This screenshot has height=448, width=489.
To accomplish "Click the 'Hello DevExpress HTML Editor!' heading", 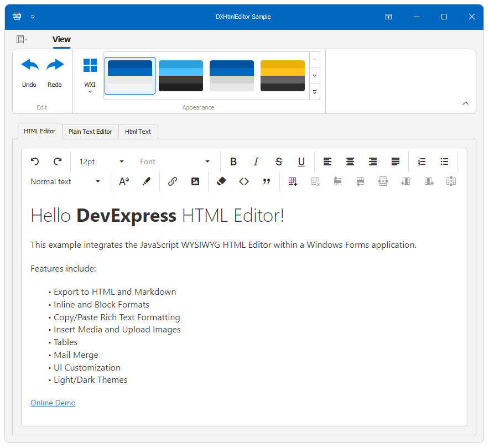I will [157, 215].
